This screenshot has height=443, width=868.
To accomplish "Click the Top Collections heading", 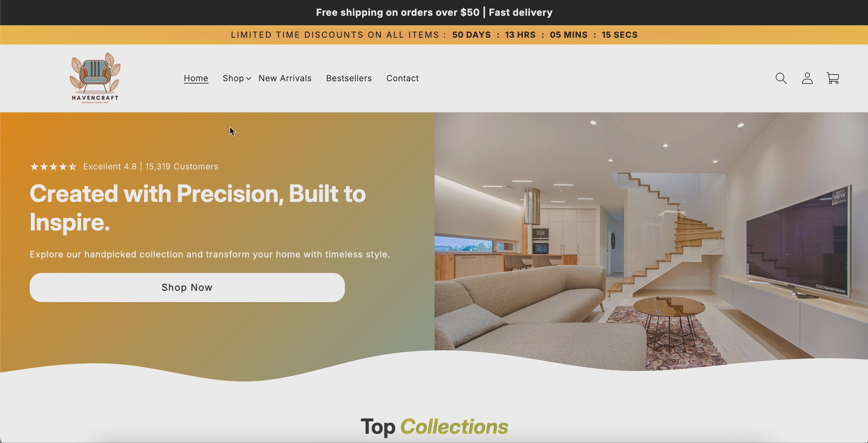I will pyautogui.click(x=434, y=426).
